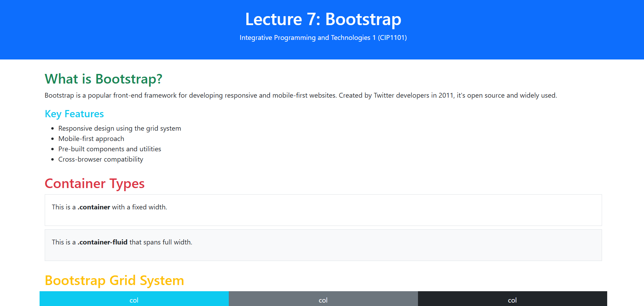The image size is (644, 306).
Task: Click the dark black "col" grid column
Action: point(512,300)
